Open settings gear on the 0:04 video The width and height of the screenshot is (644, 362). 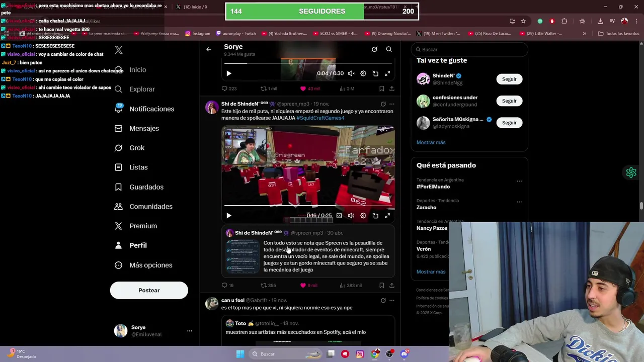tap(363, 73)
